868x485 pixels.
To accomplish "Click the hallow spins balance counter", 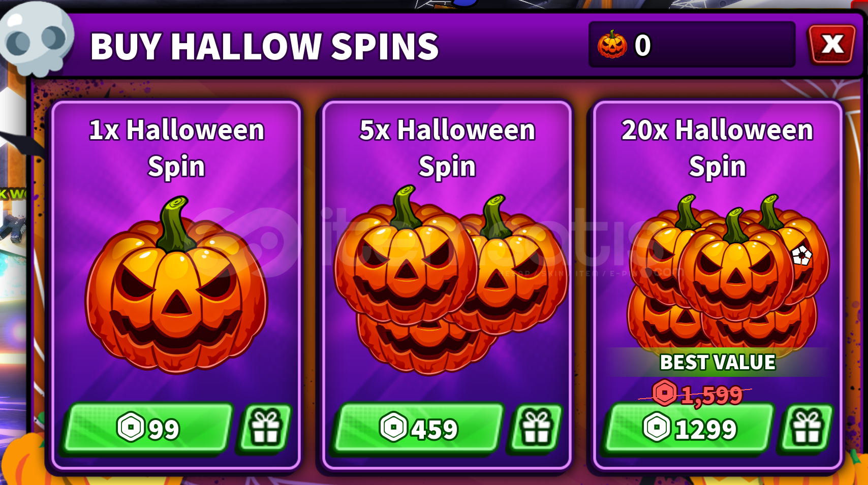I will tap(692, 45).
